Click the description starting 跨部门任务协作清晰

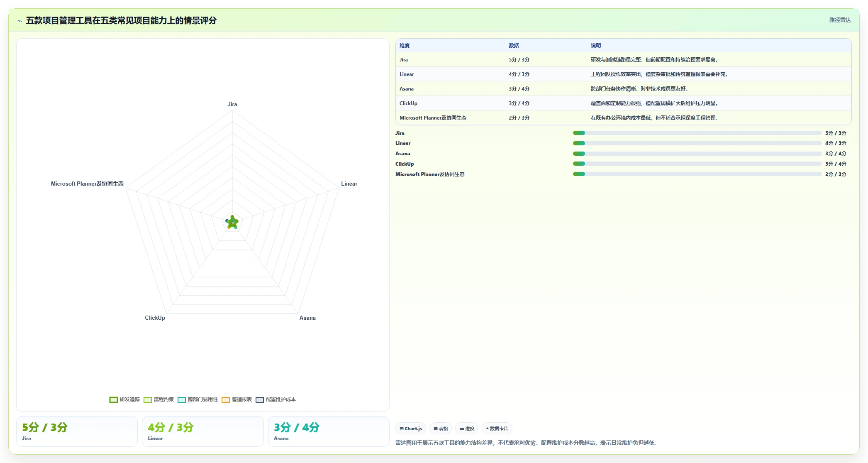point(639,89)
